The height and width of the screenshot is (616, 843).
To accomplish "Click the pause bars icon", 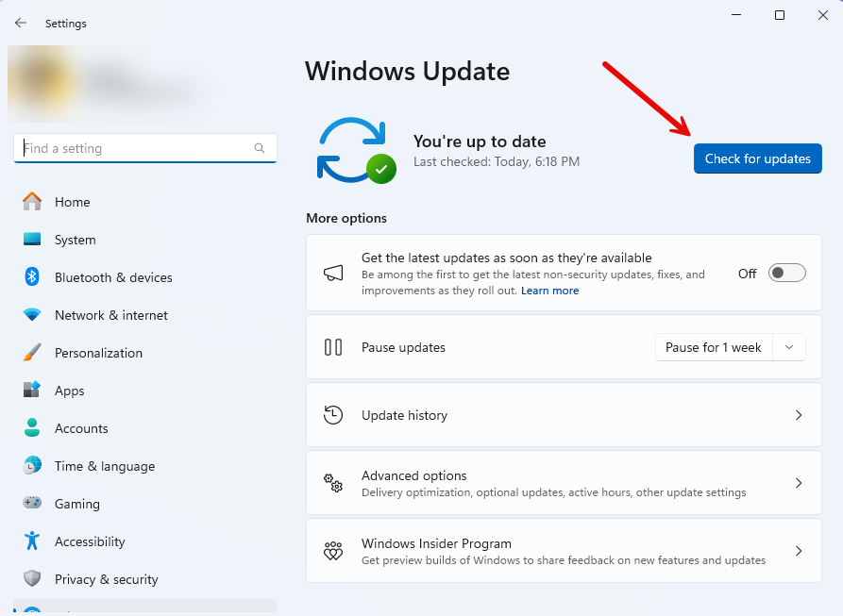I will 333,347.
